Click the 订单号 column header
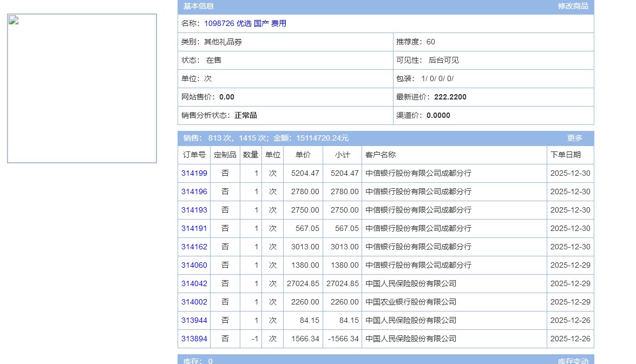This screenshot has height=364, width=636. [194, 155]
